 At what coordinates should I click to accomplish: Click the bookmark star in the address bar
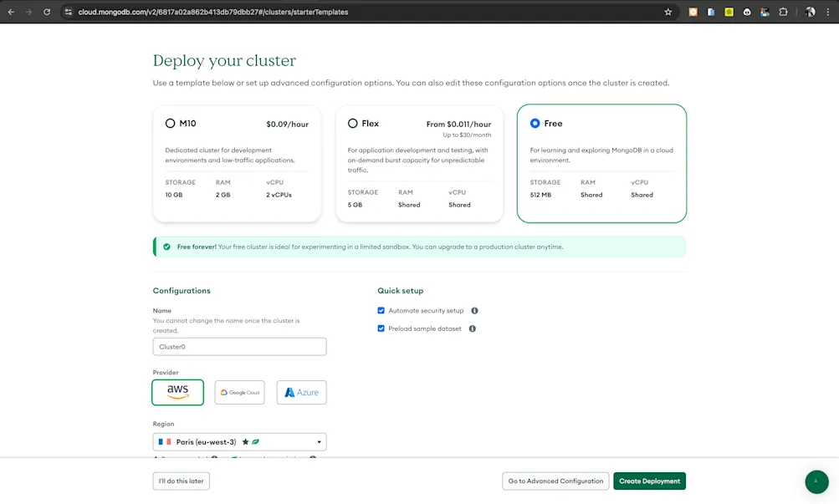tap(667, 12)
